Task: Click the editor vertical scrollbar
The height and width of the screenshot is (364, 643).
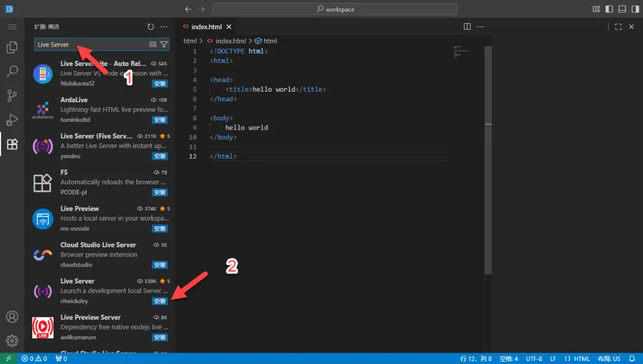Action: click(488, 178)
